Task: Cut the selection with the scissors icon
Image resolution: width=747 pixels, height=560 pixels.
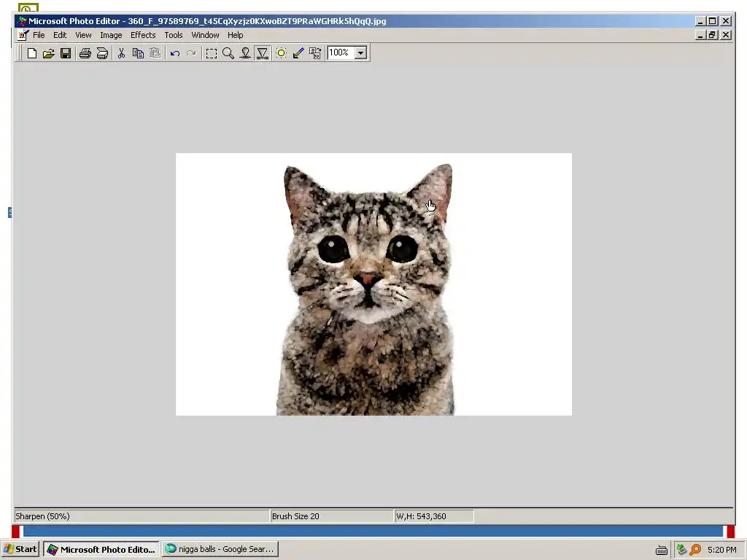Action: click(122, 53)
